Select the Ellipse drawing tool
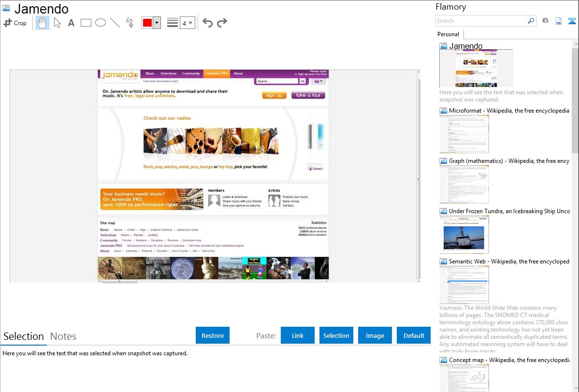 101,23
